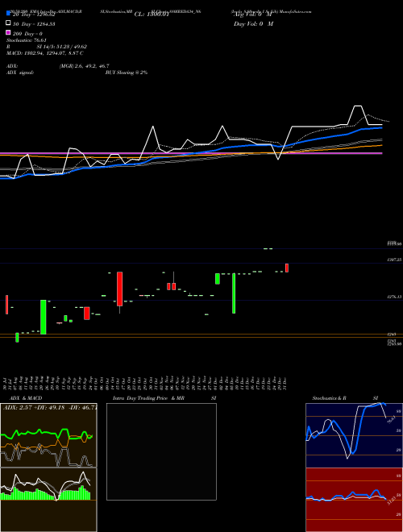
Task: Click the ADX '(MGR) 2.6, 49.2, 46.7' values
Action: click(x=84, y=66)
